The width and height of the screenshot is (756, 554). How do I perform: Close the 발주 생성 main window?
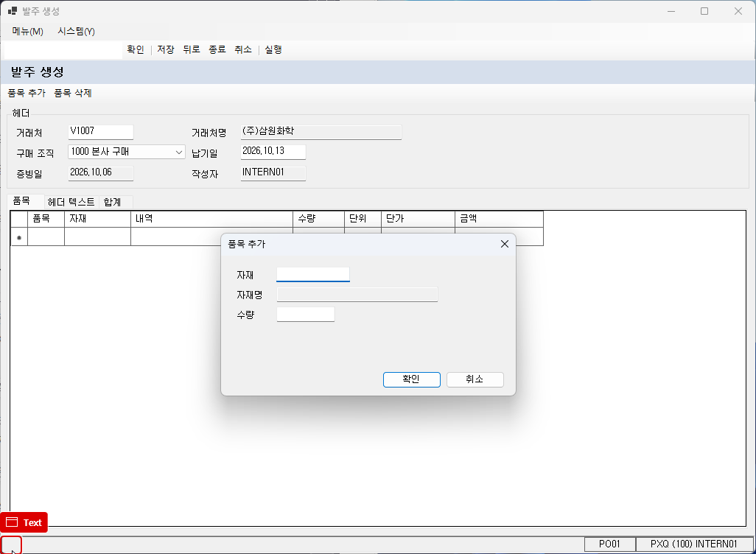pos(738,11)
